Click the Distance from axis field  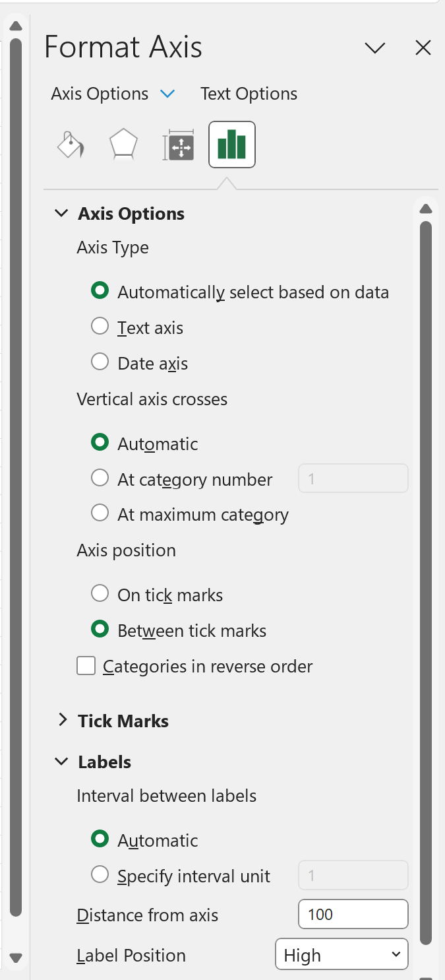tap(353, 914)
